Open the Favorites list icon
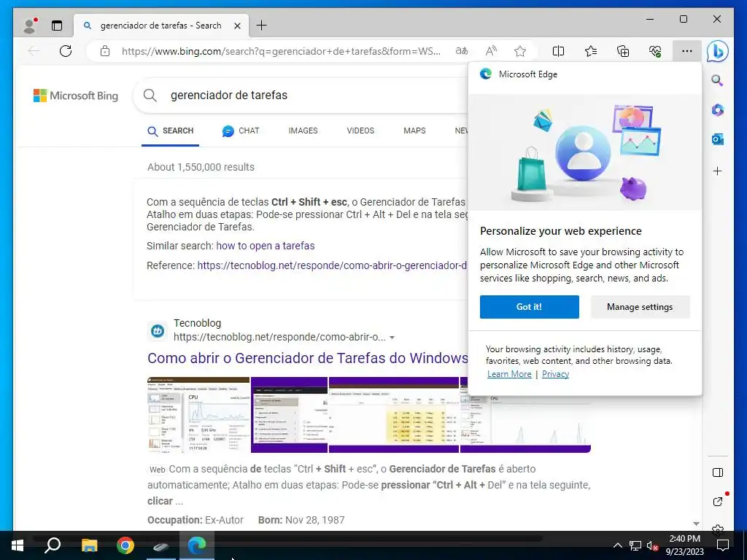The height and width of the screenshot is (560, 747). [591, 51]
